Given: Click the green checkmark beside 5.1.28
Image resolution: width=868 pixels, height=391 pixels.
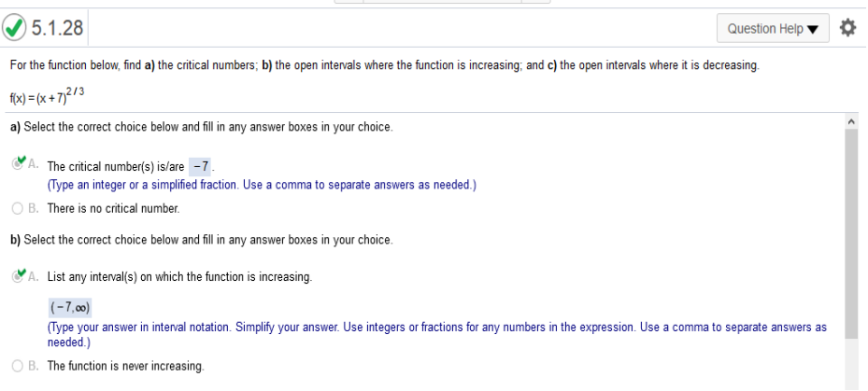Looking at the screenshot, I should click(x=14, y=27).
